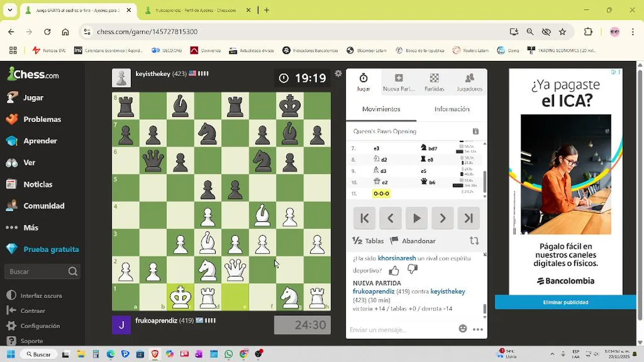Open the emoji picker in chat
Viewport: 644px width, 362px height.
coord(463,329)
